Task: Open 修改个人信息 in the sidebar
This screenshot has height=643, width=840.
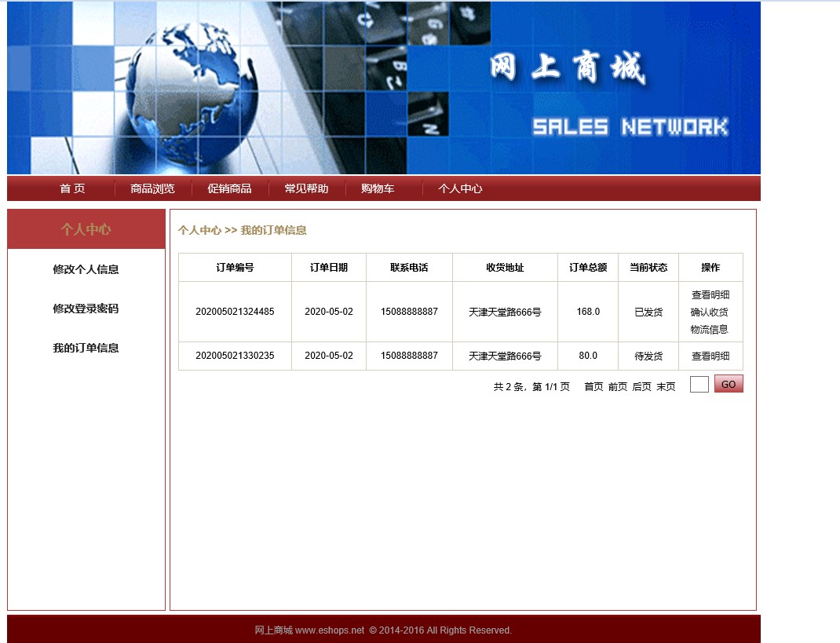Action: pyautogui.click(x=86, y=269)
